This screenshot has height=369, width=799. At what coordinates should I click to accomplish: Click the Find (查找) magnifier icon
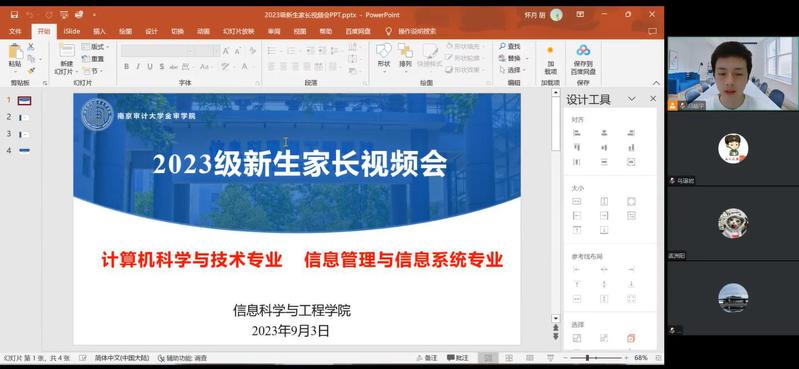tap(502, 46)
